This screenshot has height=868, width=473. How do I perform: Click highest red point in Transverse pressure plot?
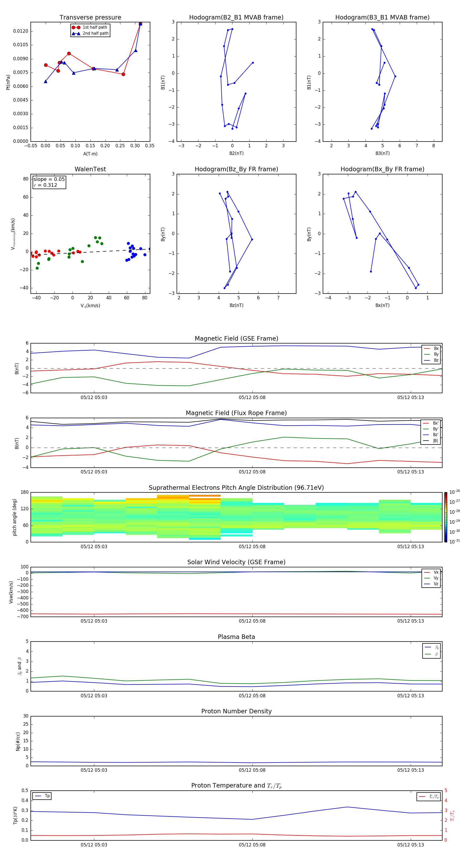tap(140, 24)
